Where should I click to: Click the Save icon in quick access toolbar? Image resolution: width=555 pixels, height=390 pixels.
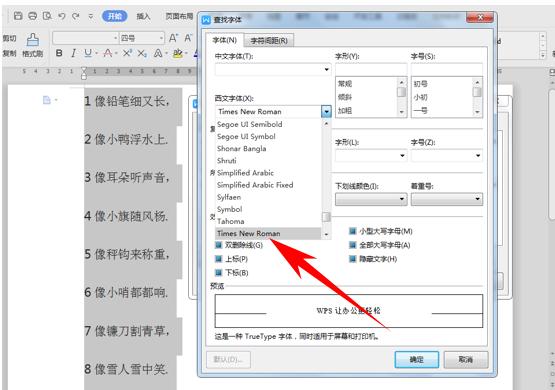click(x=18, y=16)
